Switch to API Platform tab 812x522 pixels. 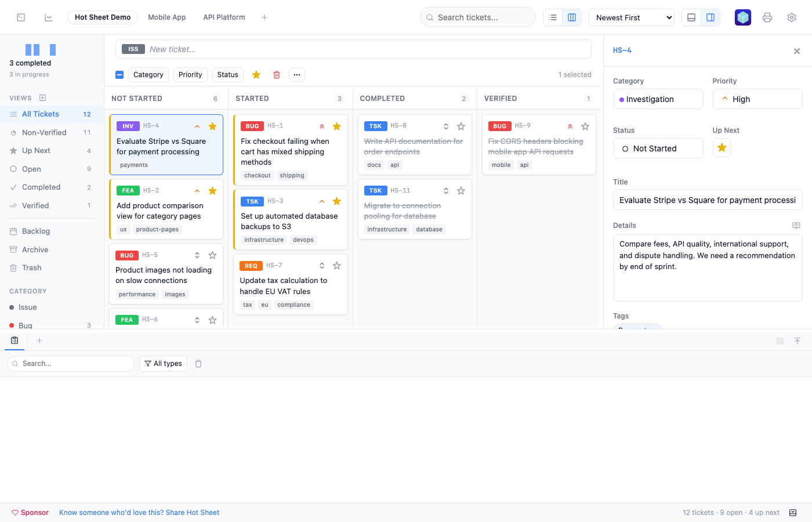[x=224, y=17]
